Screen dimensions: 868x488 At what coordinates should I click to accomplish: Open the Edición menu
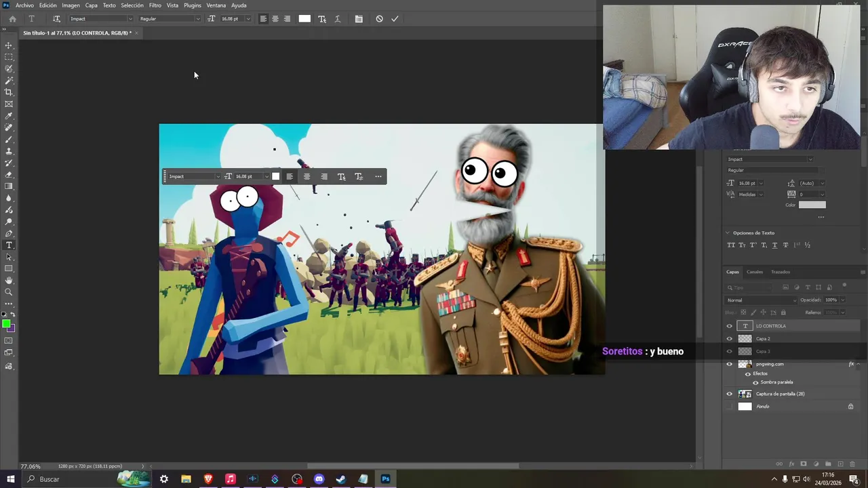point(48,5)
